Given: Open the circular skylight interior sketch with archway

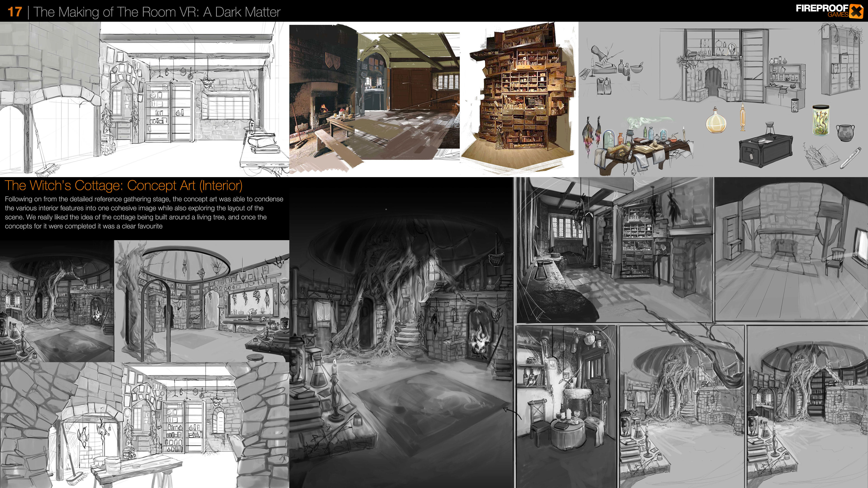Looking at the screenshot, I should (202, 301).
